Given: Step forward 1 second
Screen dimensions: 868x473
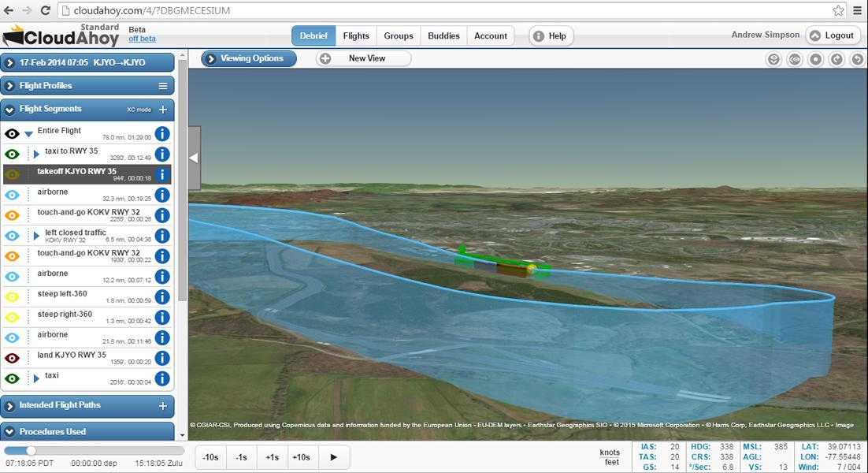Looking at the screenshot, I should pyautogui.click(x=272, y=457).
